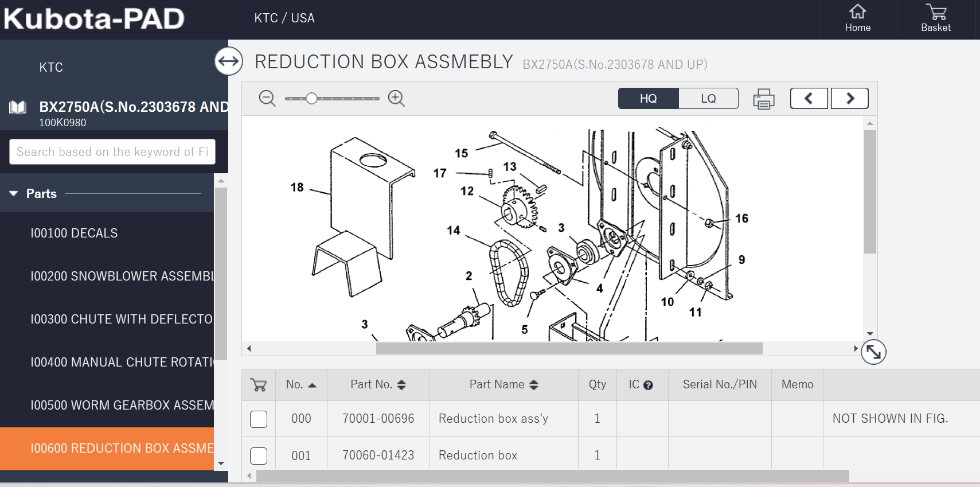Viewport: 980px width, 487px height.
Task: Click the zoom in magnifier icon
Action: [x=396, y=98]
